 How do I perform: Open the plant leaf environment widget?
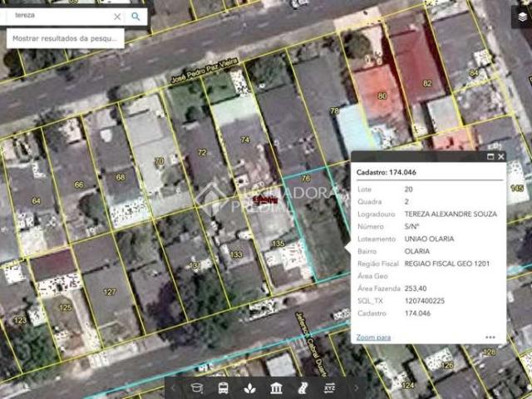pyautogui.click(x=249, y=388)
